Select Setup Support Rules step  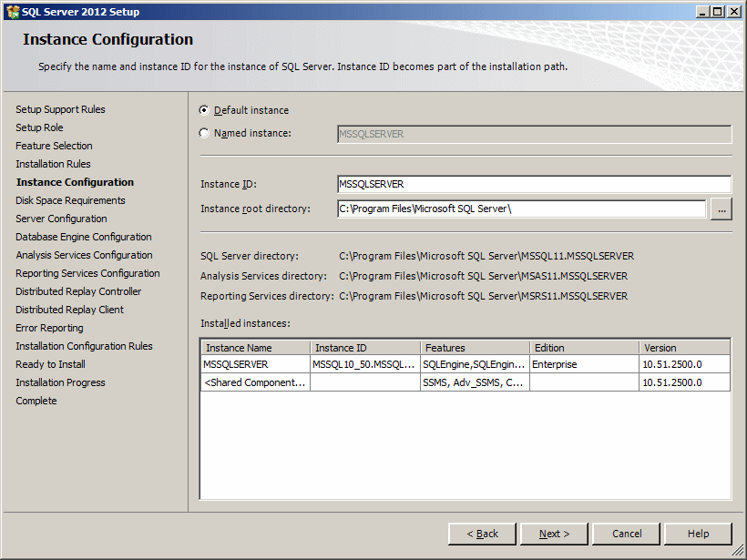point(60,109)
